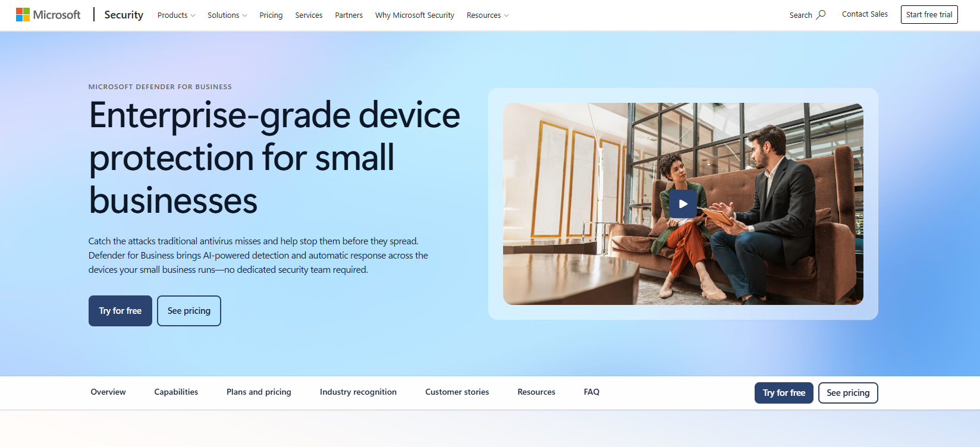Click See pricing in hero section
Screen dimensions: 980x447
click(189, 311)
